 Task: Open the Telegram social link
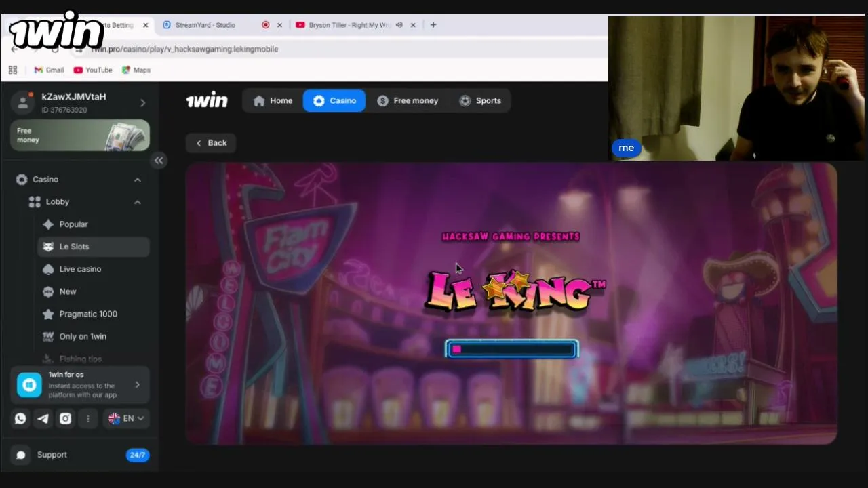coord(43,419)
